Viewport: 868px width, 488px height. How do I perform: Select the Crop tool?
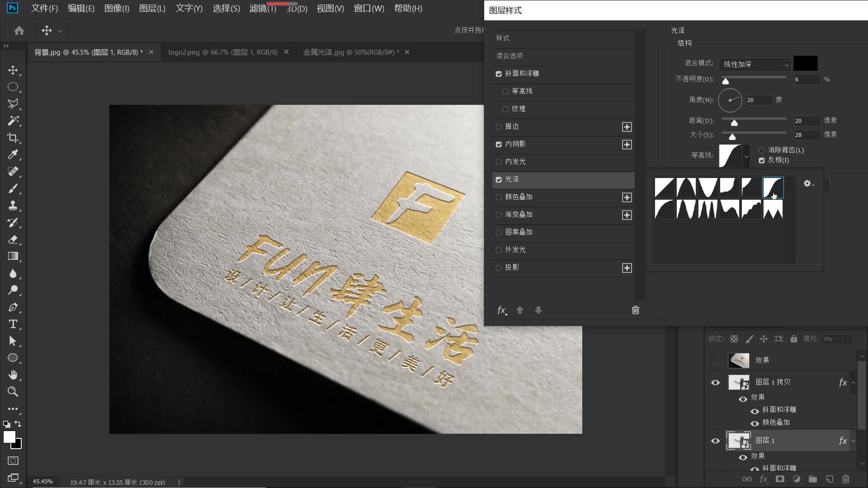13,138
